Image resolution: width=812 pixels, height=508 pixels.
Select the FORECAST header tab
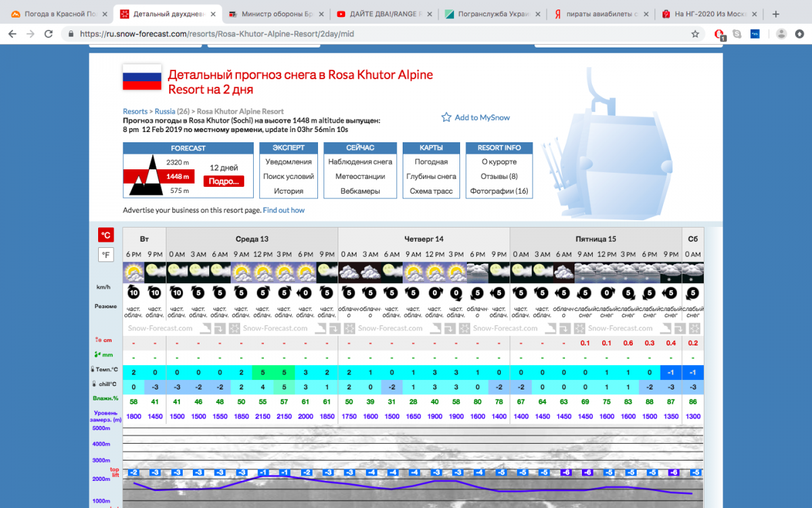pyautogui.click(x=188, y=148)
